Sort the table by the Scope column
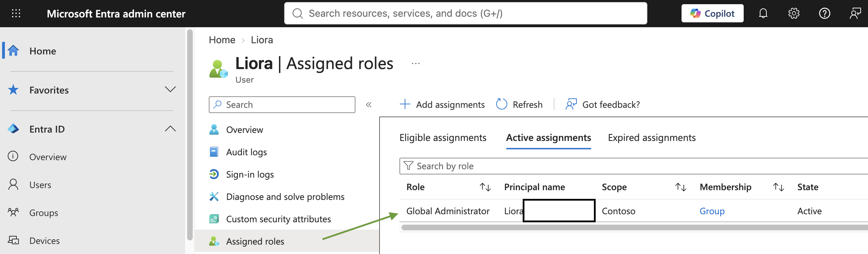This screenshot has height=254, width=868. pyautogui.click(x=681, y=187)
